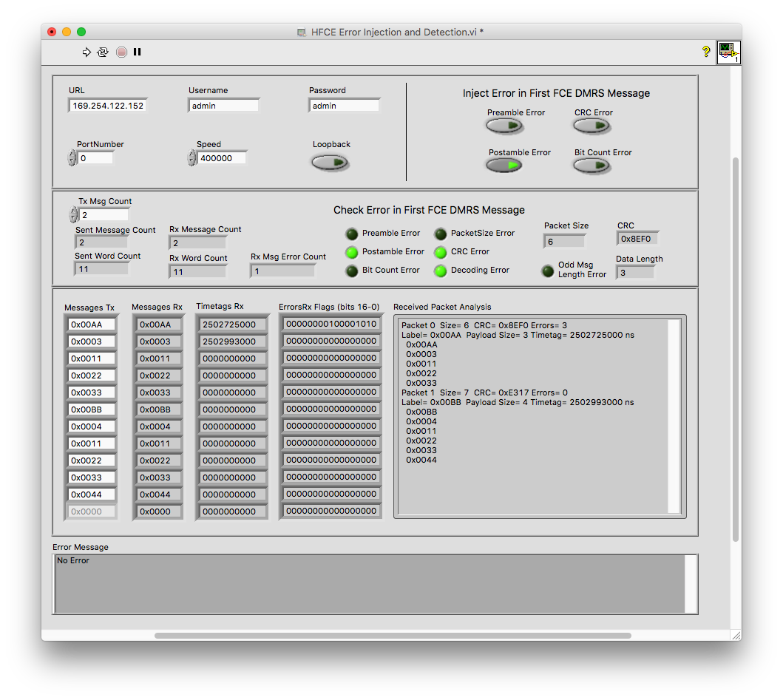Click the Speed stepper arrows
The image size is (783, 700).
click(x=192, y=158)
